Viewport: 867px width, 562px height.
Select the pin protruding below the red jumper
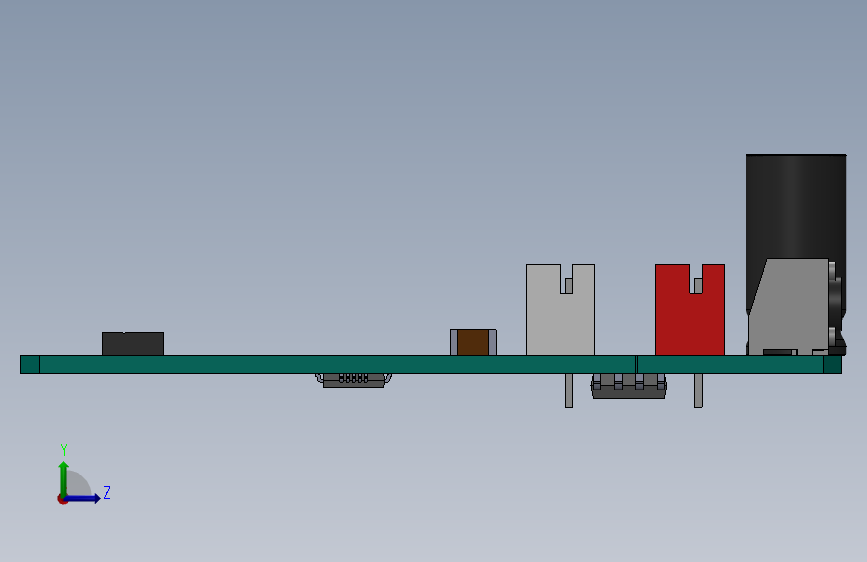698,391
